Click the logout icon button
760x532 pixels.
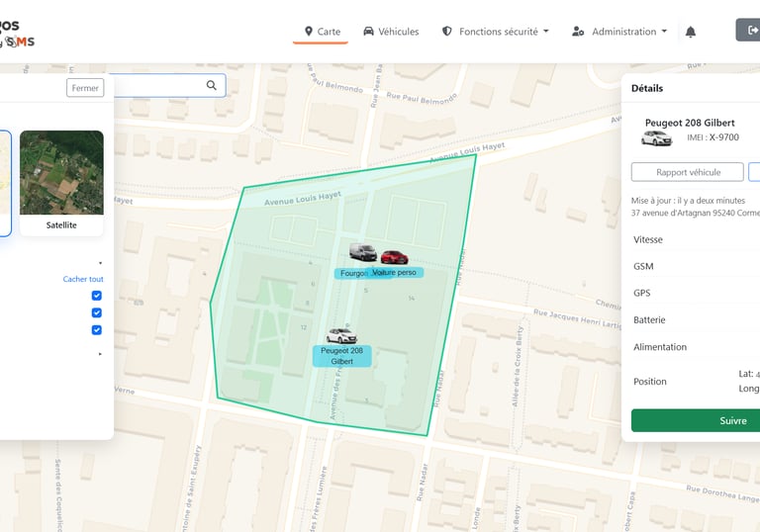(x=749, y=30)
